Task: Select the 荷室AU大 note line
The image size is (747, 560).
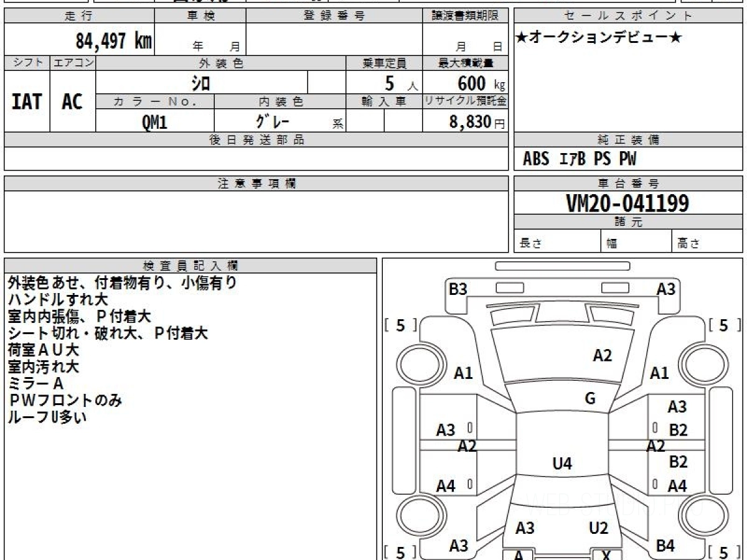Action: [44, 350]
